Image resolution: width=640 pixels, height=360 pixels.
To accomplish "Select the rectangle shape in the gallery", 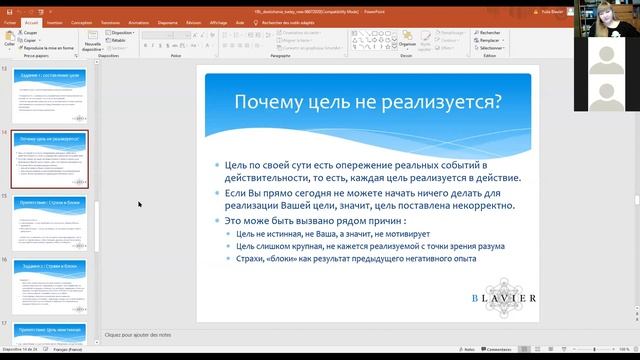I will tap(374, 33).
